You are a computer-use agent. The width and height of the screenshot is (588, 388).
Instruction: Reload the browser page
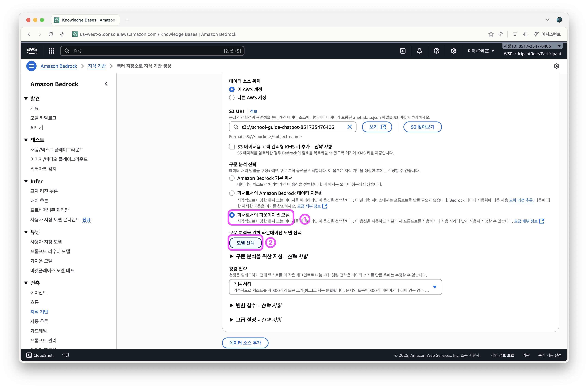tap(51, 34)
